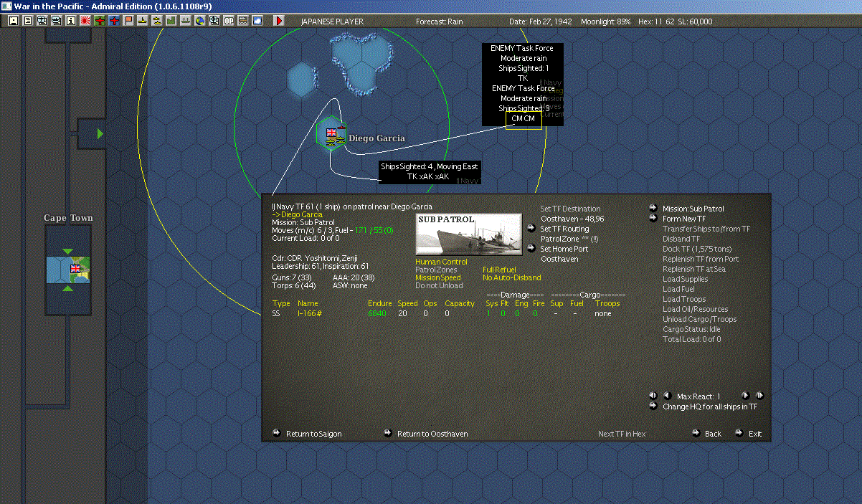The image size is (862, 504).
Task: Click the globe toolbar icon
Action: pyautogui.click(x=200, y=22)
